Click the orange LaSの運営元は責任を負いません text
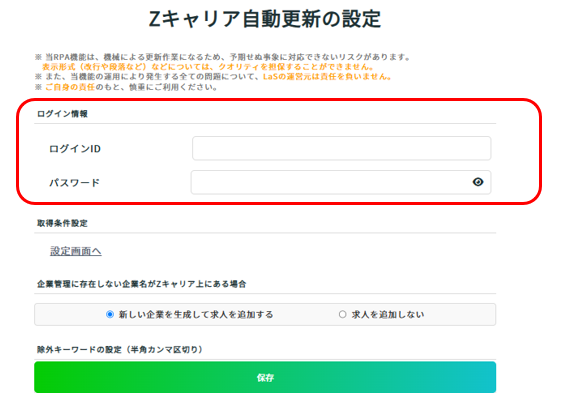563x404 pixels. pos(327,76)
